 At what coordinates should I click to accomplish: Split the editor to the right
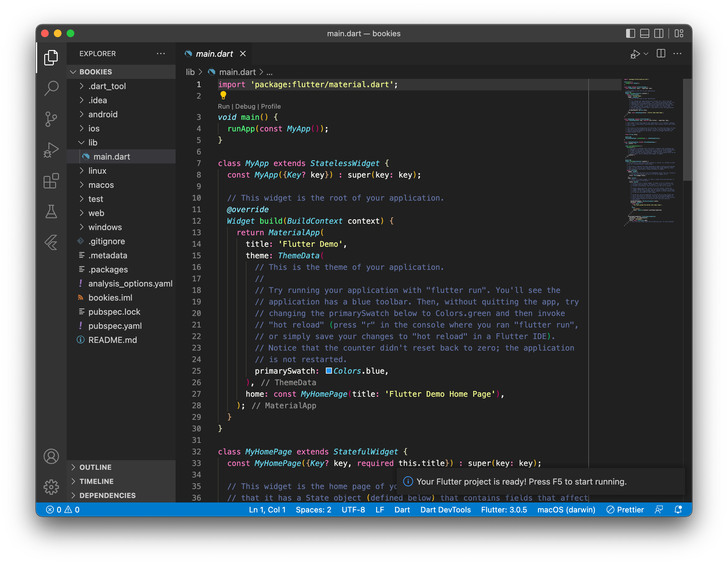[661, 53]
